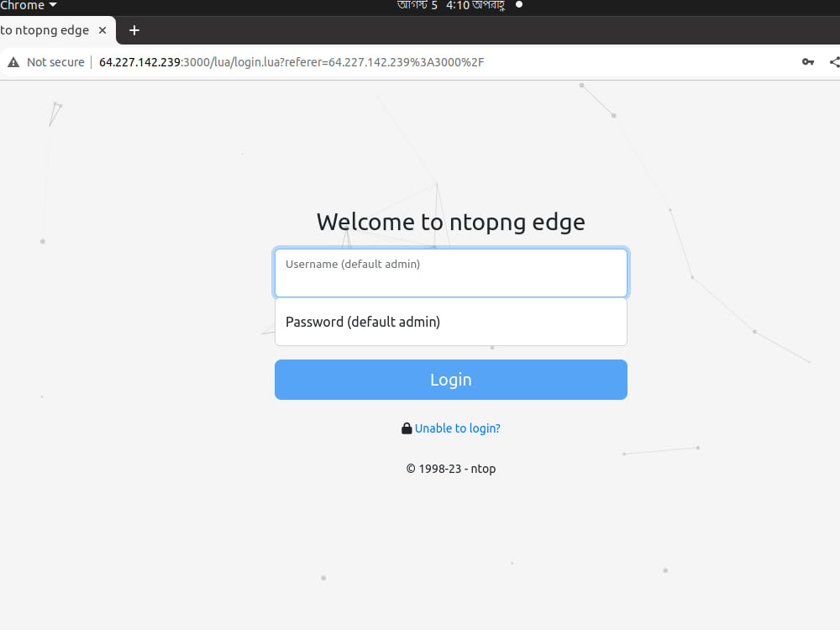Close the ntopng edge tab

point(102,30)
